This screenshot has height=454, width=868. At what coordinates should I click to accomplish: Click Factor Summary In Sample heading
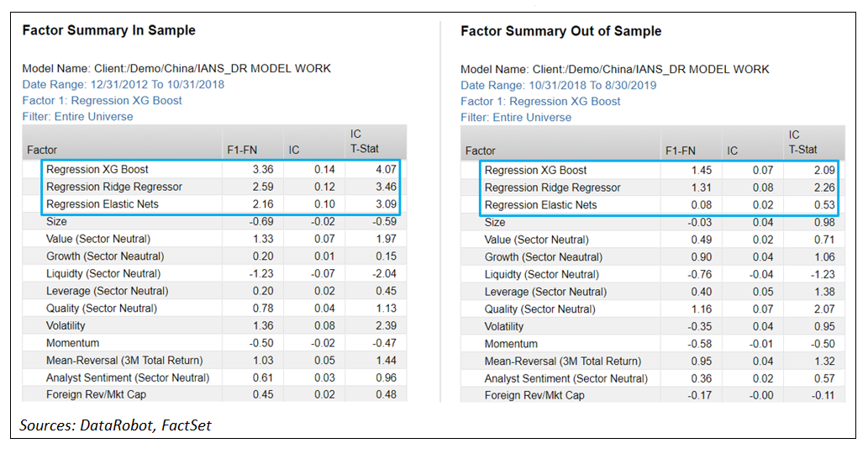[108, 30]
